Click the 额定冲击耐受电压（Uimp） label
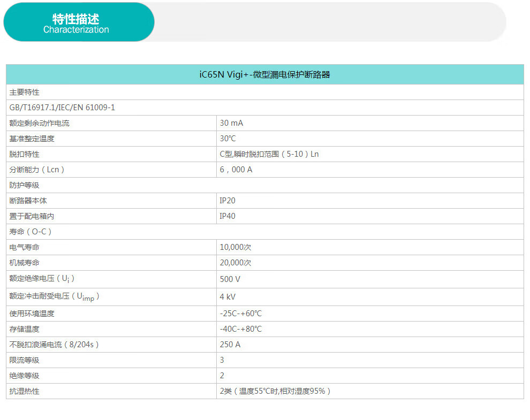530x420 pixels. [55, 296]
